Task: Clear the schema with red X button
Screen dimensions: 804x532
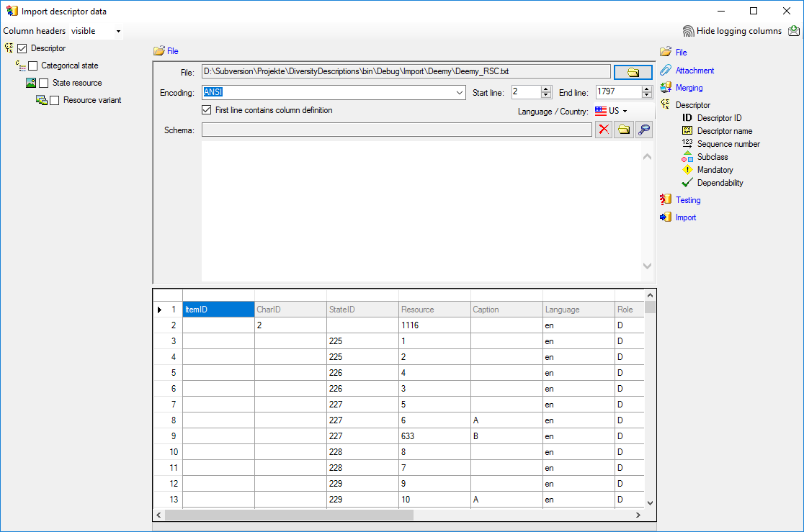Action: point(604,130)
